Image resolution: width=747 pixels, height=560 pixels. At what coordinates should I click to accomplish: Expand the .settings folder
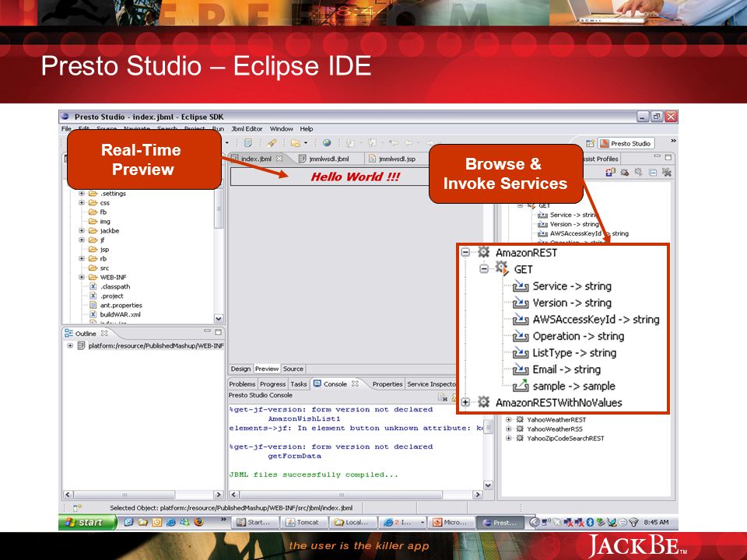click(82, 194)
